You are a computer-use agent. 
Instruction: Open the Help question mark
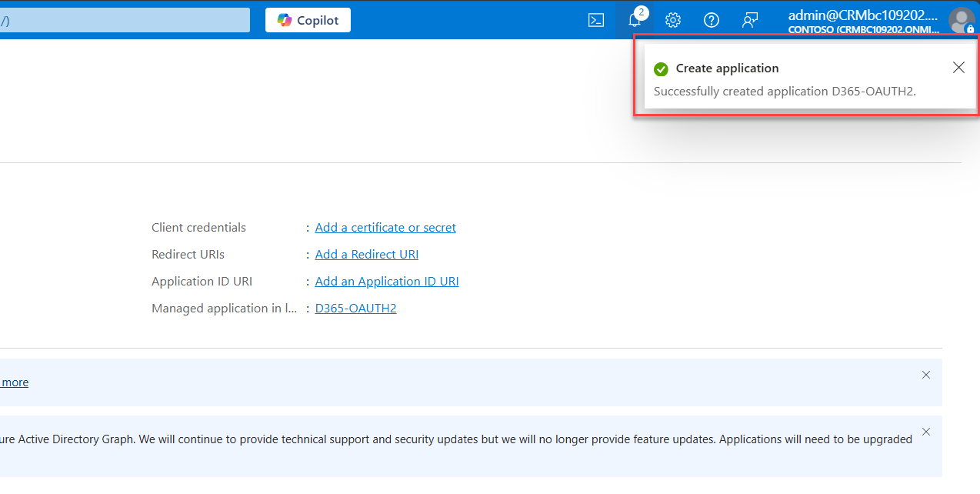(712, 20)
